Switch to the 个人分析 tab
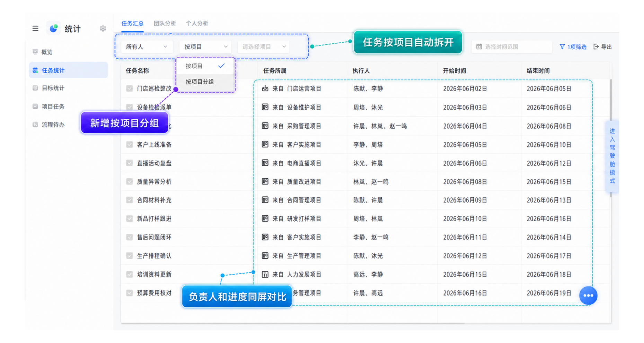 pos(197,23)
